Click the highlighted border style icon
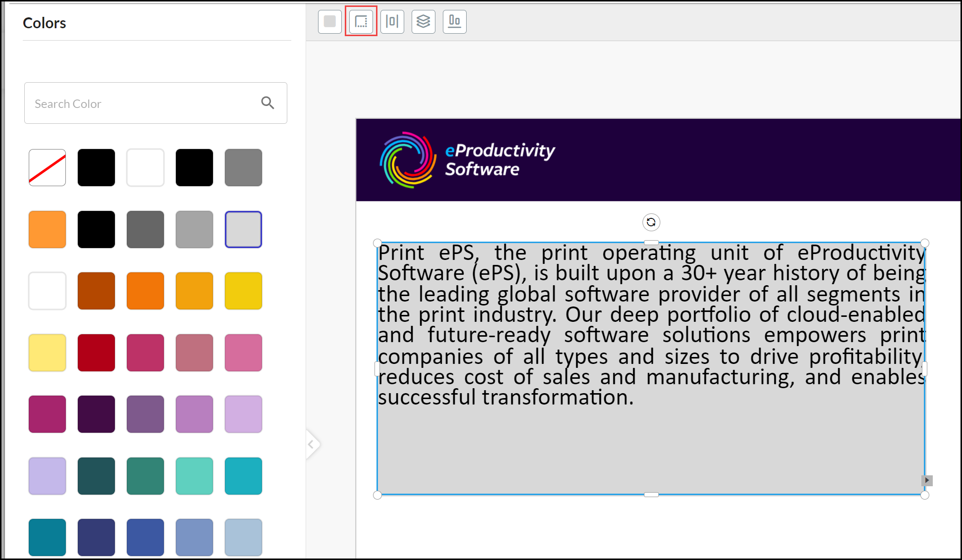962x560 pixels. (x=361, y=21)
